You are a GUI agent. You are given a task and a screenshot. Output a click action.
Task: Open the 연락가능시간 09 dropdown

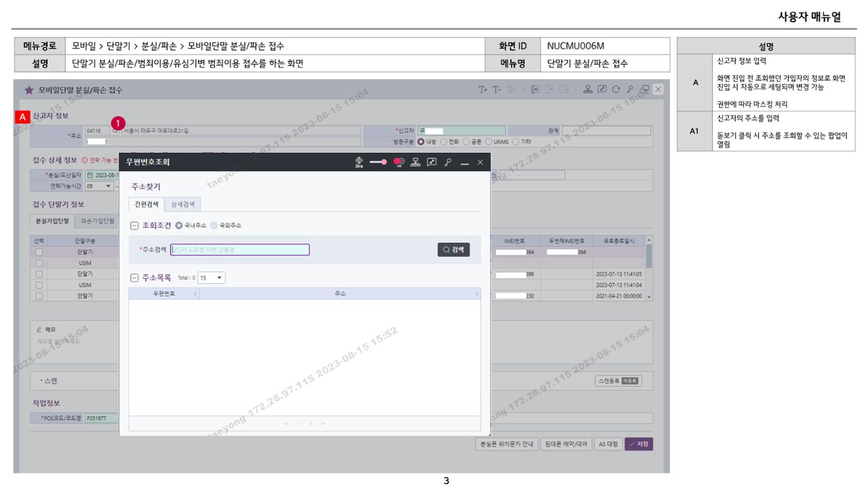(98, 186)
